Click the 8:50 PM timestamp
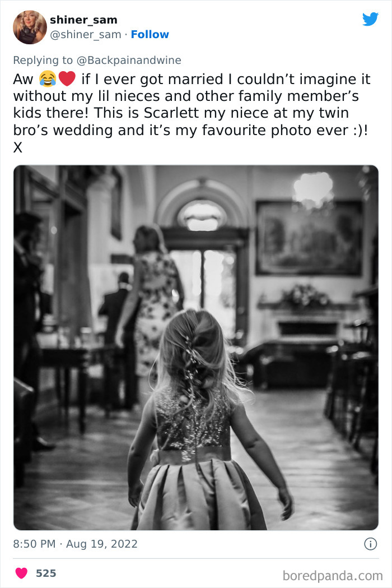This screenshot has width=392, height=588. coord(34,544)
